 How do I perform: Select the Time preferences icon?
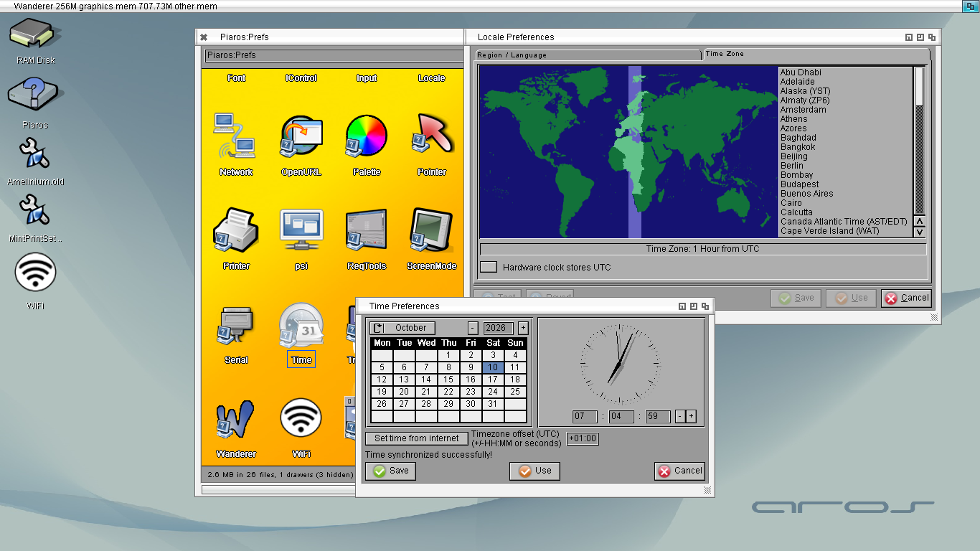pyautogui.click(x=301, y=324)
